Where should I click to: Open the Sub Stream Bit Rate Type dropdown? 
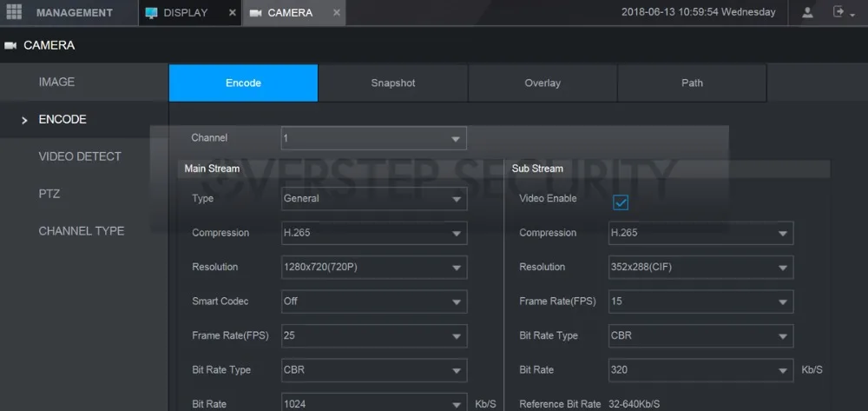(700, 336)
